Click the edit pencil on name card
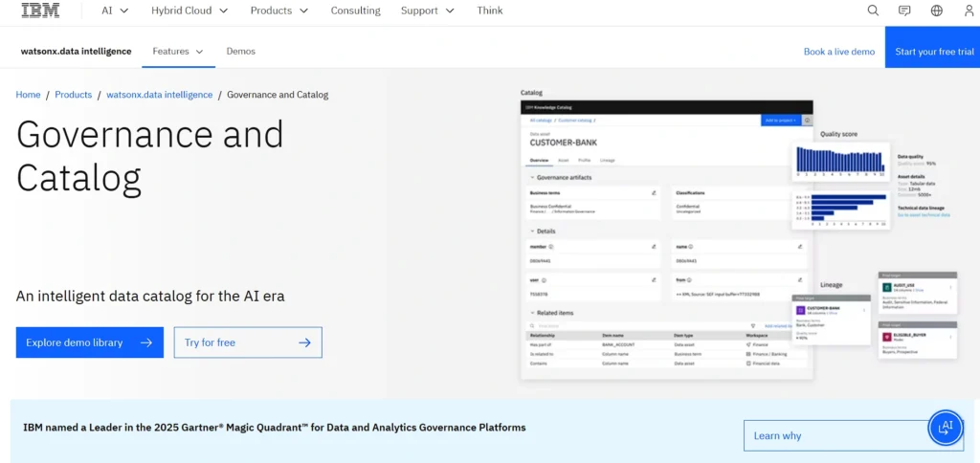The height and width of the screenshot is (463, 980). coord(800,247)
